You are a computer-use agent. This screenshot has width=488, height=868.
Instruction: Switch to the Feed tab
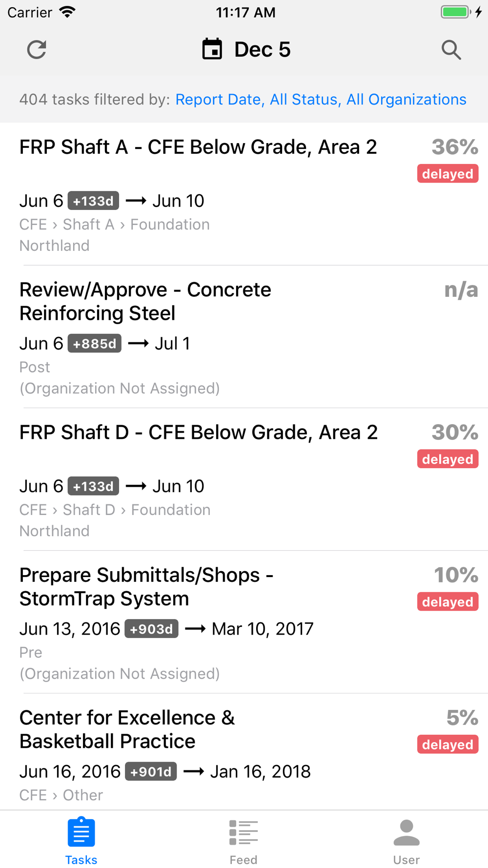pos(244,840)
